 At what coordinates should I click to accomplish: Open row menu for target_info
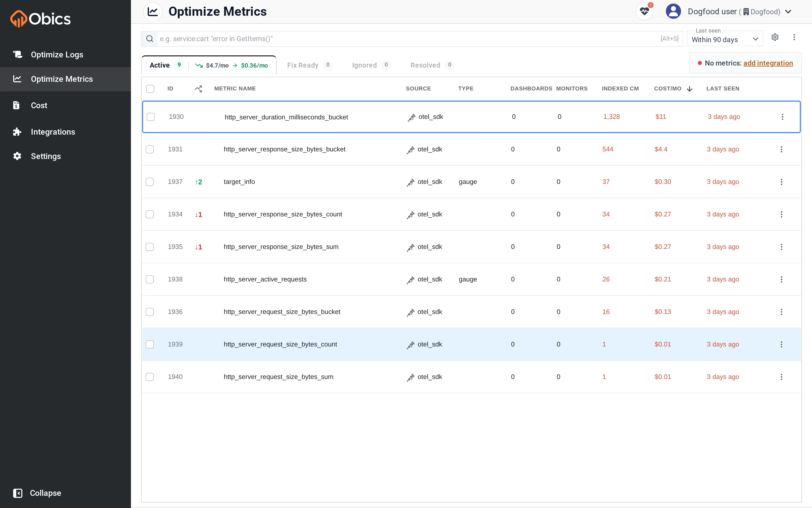point(782,182)
